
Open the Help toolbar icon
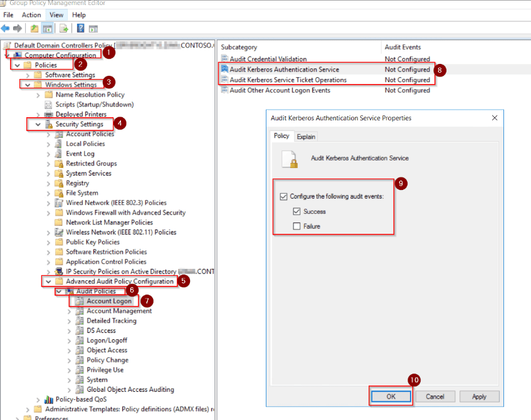(80, 28)
